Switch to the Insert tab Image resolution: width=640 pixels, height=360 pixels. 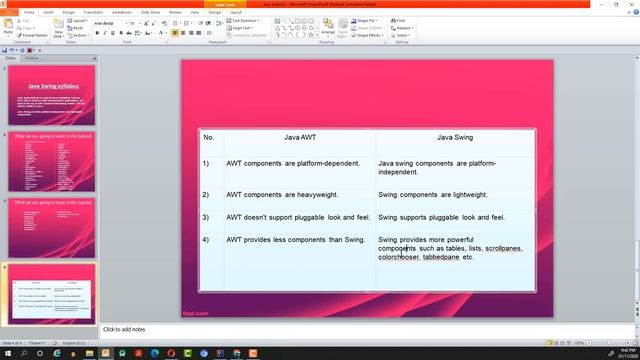[48, 12]
